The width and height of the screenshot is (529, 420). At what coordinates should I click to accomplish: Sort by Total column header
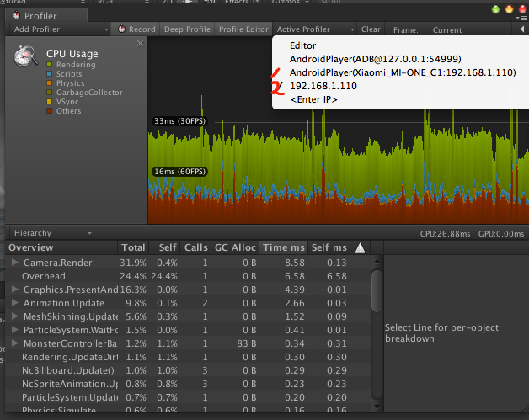pyautogui.click(x=133, y=247)
